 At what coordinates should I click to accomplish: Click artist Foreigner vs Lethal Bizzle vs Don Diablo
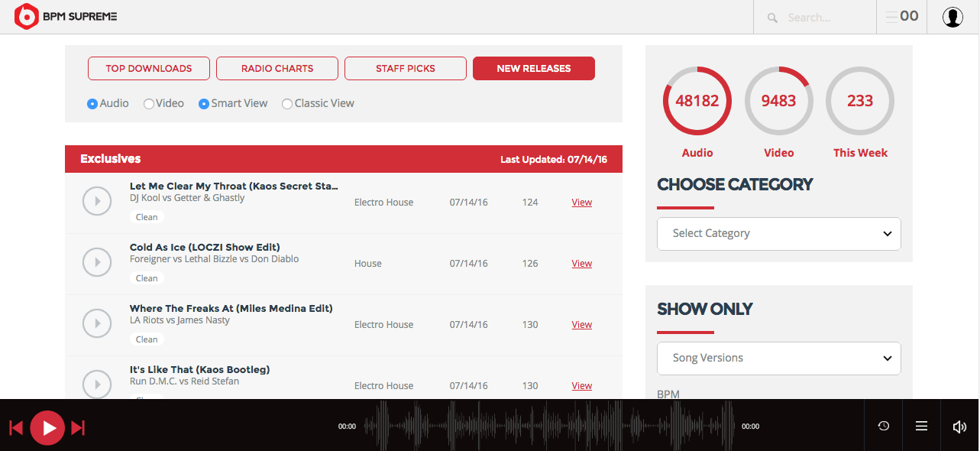click(x=214, y=259)
